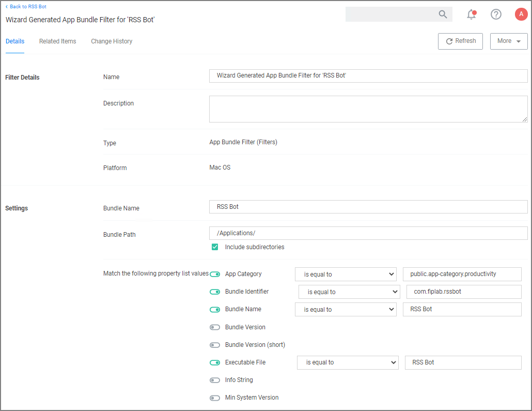
Task: Click the 'Mac OS' platform text
Action: pyautogui.click(x=220, y=168)
